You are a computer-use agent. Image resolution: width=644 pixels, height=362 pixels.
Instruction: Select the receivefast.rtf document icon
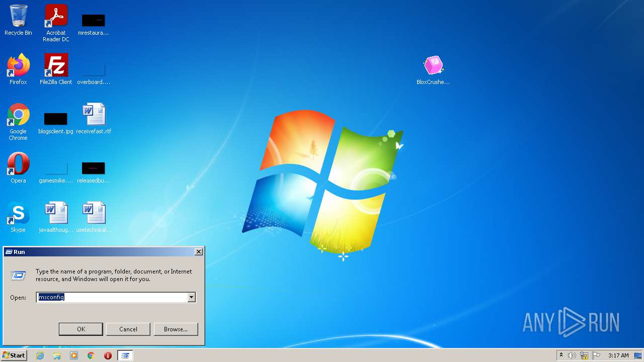point(94,119)
